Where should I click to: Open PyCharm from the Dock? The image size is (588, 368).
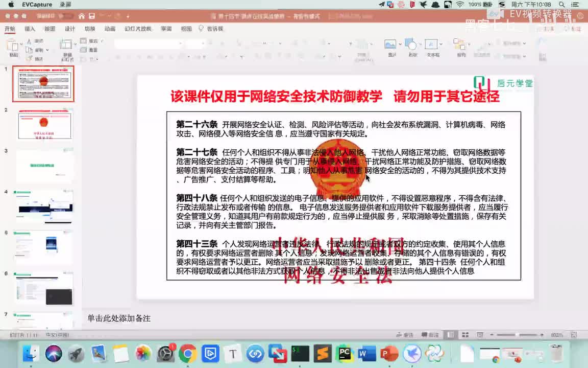tap(345, 353)
